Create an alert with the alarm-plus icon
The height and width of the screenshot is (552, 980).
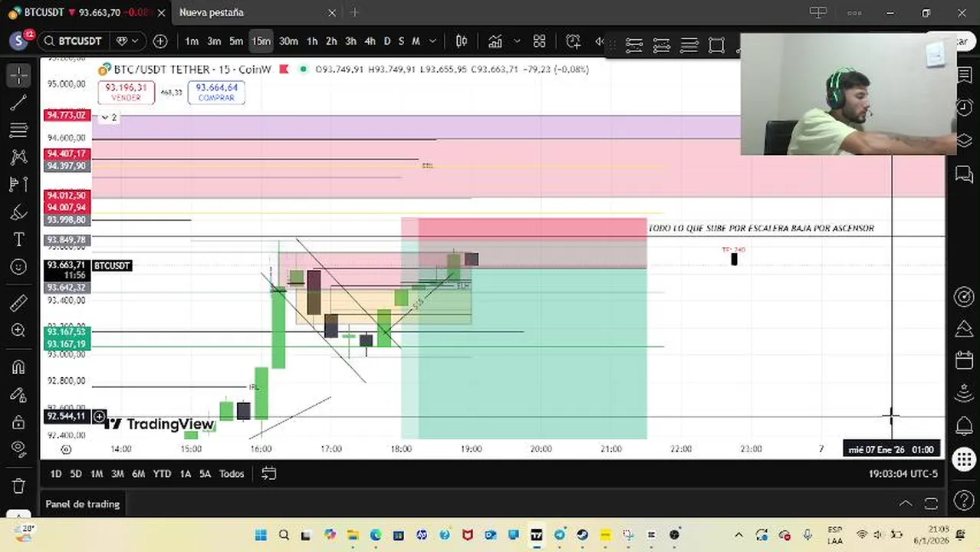(574, 41)
